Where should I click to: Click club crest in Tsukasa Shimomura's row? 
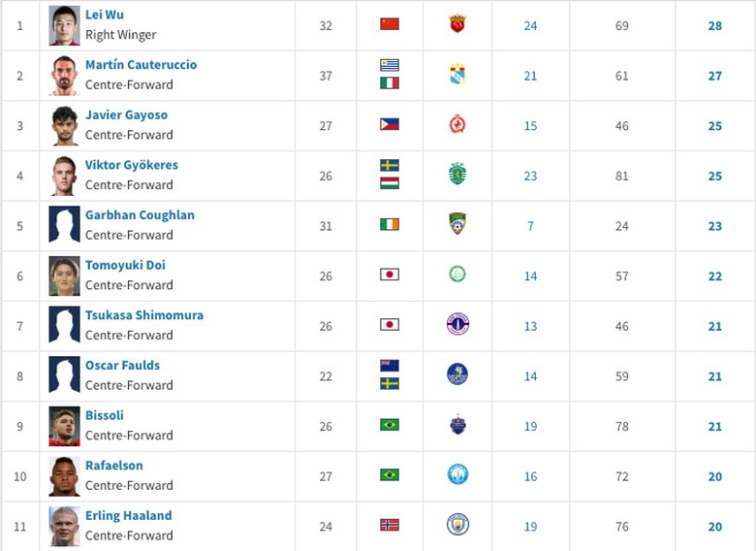[x=457, y=325]
